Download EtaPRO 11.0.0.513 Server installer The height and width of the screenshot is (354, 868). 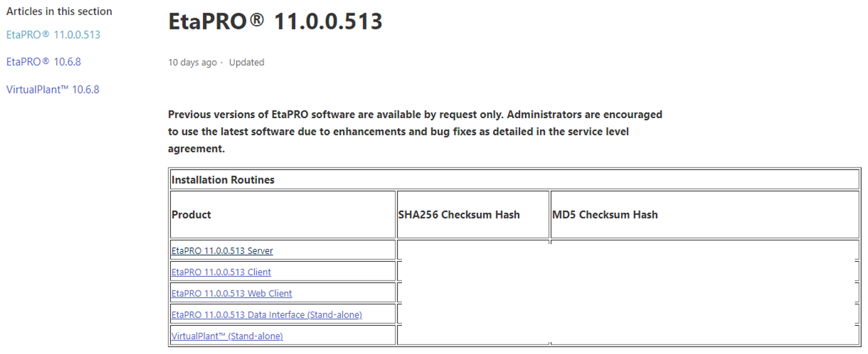point(222,250)
